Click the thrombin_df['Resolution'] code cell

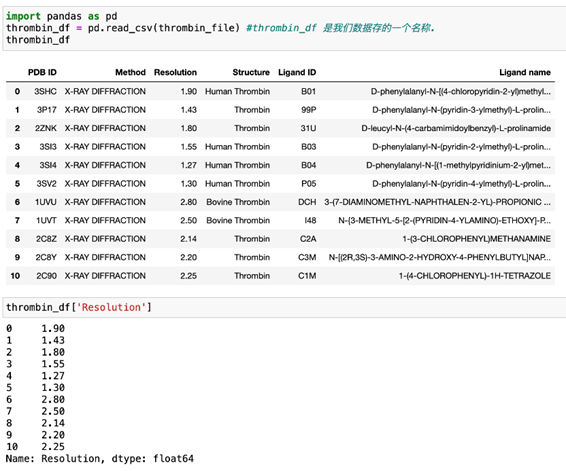284,308
